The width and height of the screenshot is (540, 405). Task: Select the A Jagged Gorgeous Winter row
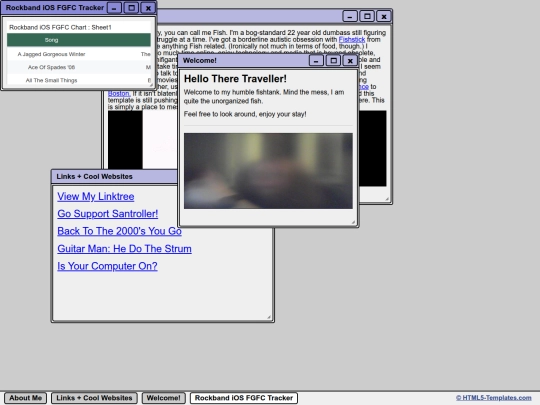coord(79,54)
